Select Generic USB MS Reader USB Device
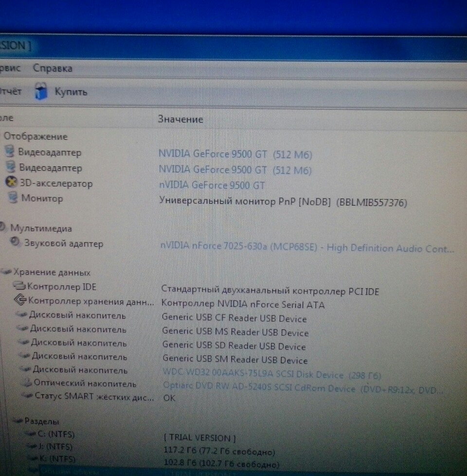Viewport: 467px width, 476px height. (x=235, y=332)
